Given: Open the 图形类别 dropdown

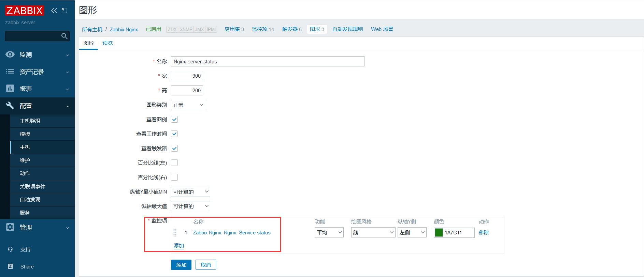Looking at the screenshot, I should coord(188,105).
